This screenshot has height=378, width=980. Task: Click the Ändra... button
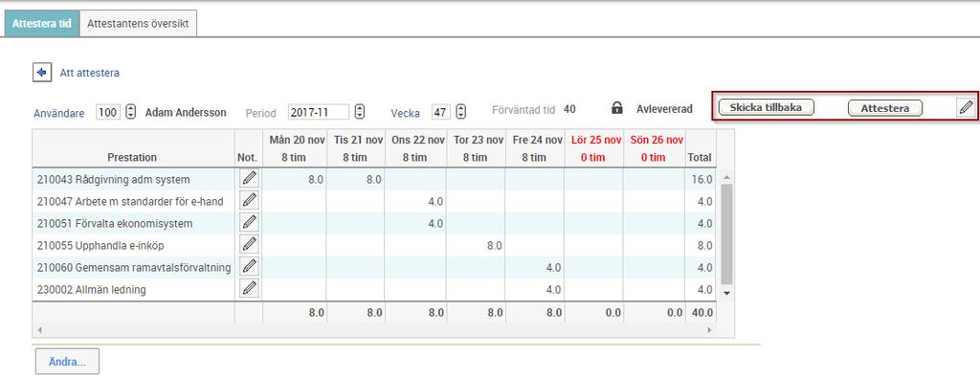coord(68,362)
